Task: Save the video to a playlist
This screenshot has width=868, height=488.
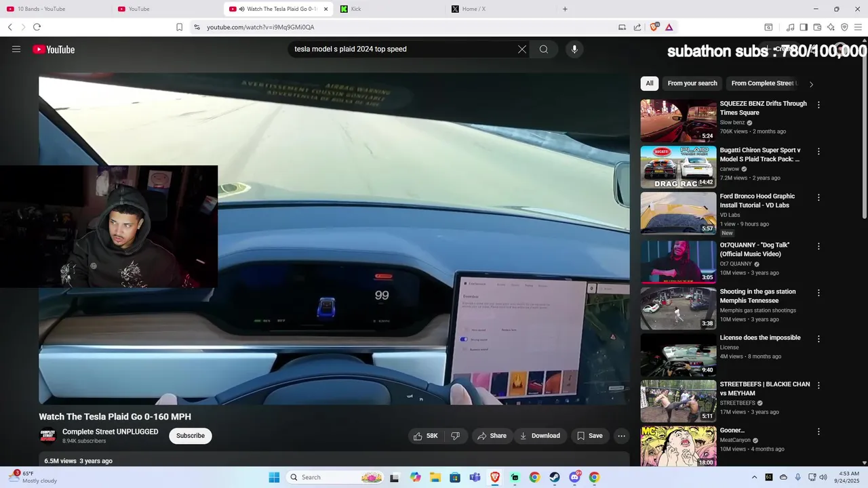Action: [x=589, y=436]
